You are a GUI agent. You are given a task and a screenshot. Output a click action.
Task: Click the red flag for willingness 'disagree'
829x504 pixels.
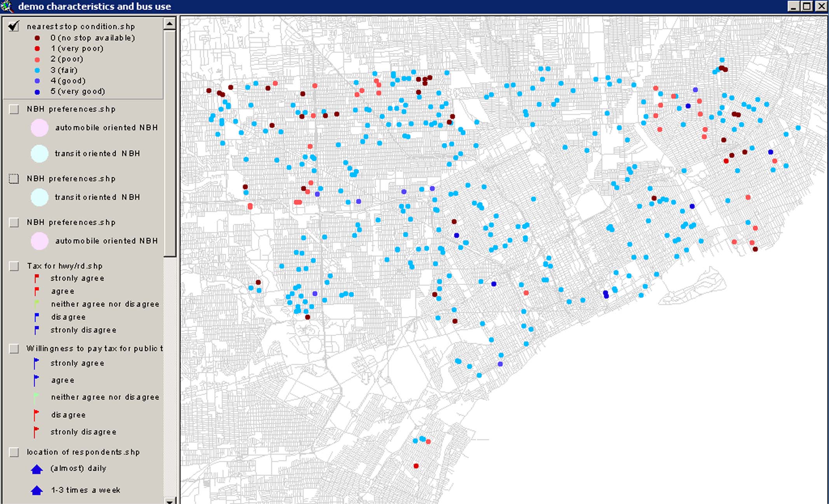[x=36, y=415]
